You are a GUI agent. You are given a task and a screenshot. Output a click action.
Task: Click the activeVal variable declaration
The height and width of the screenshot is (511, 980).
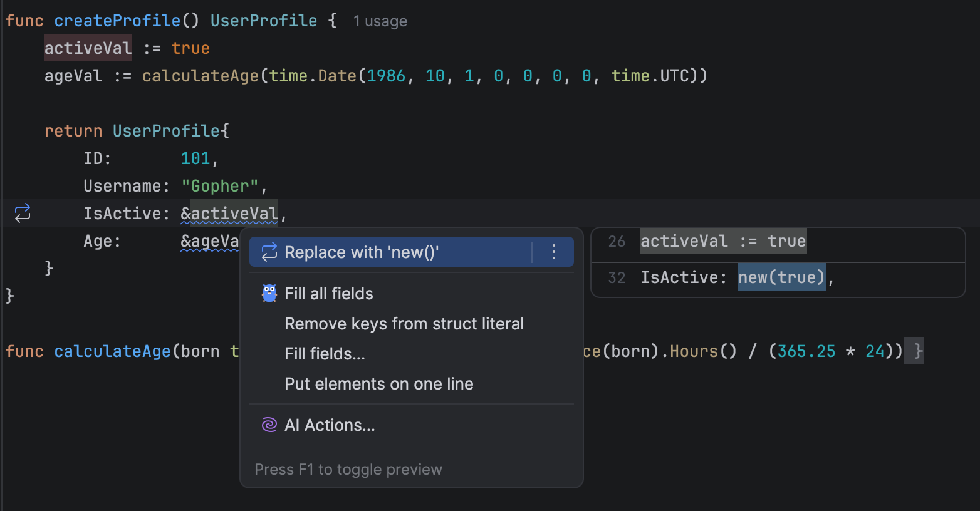click(x=88, y=48)
